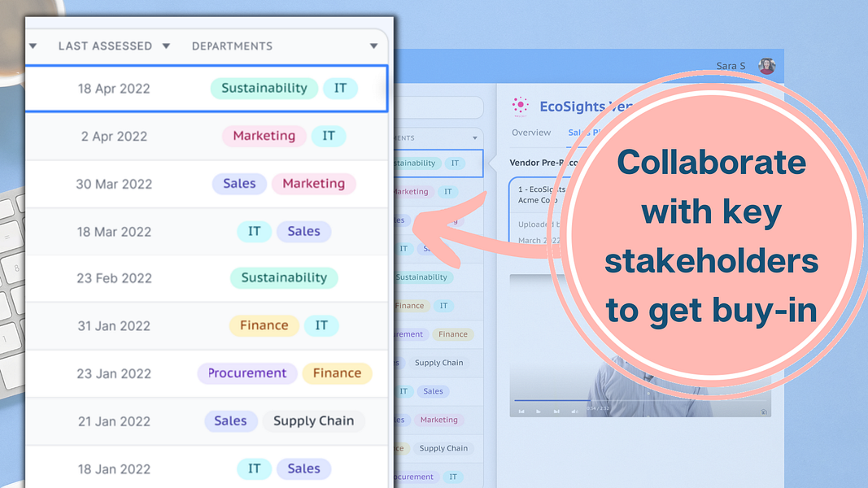The height and width of the screenshot is (488, 868).
Task: Click the date 18 Jan 2022
Action: click(x=113, y=469)
